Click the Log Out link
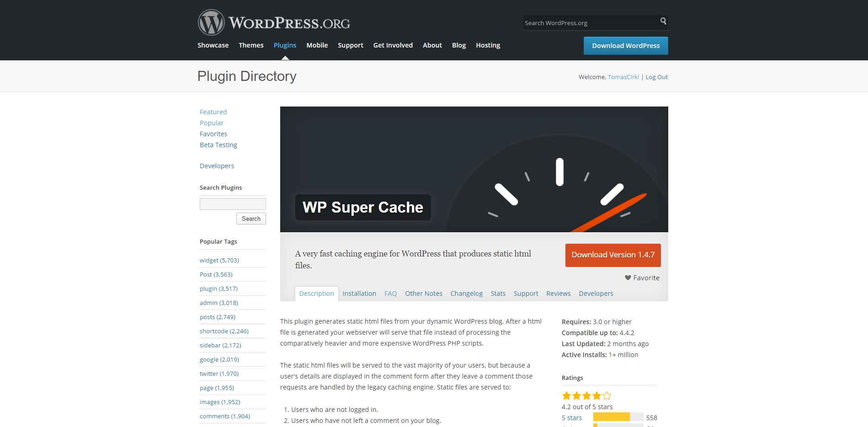Viewport: 868px width, 427px height. click(x=656, y=77)
